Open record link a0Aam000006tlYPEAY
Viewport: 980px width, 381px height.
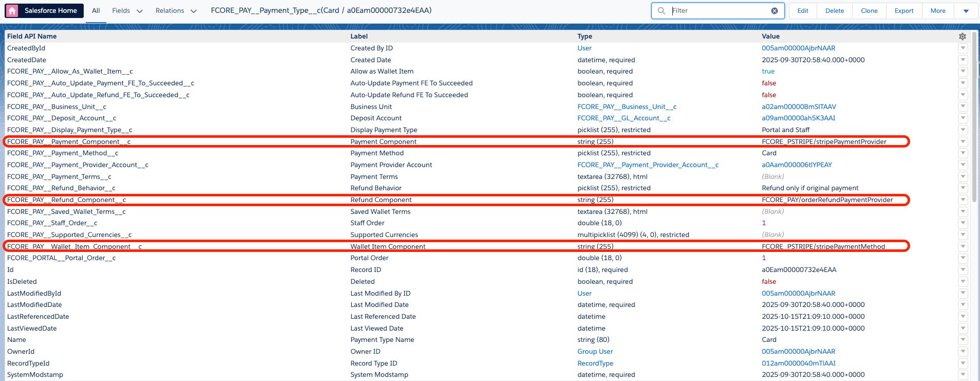click(797, 165)
